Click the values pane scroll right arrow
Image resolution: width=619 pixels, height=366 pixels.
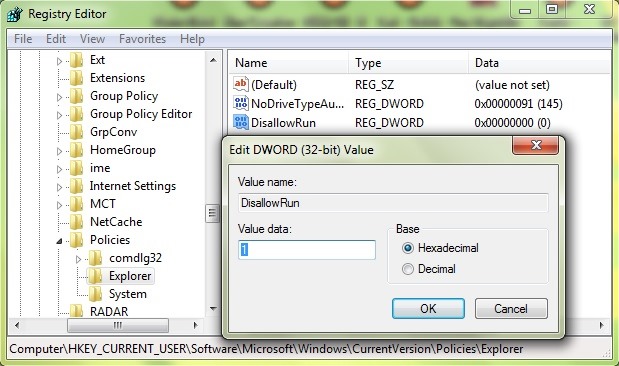tap(601, 325)
